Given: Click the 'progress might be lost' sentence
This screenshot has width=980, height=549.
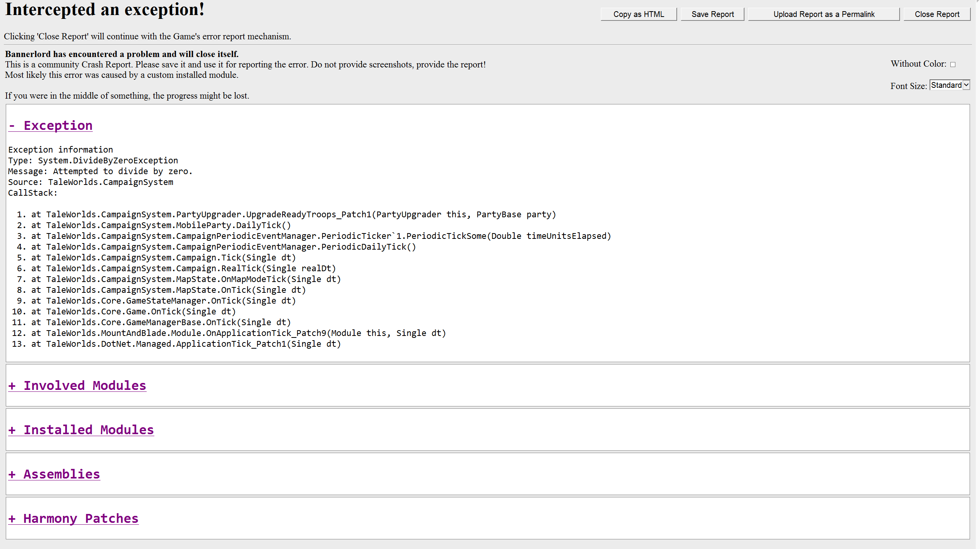Looking at the screenshot, I should [x=127, y=96].
